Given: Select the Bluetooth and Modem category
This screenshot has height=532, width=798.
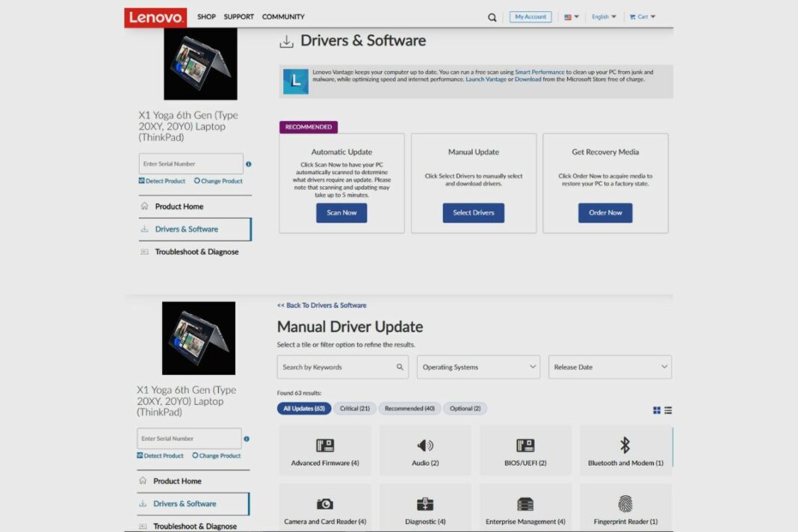Looking at the screenshot, I should tap(625, 450).
